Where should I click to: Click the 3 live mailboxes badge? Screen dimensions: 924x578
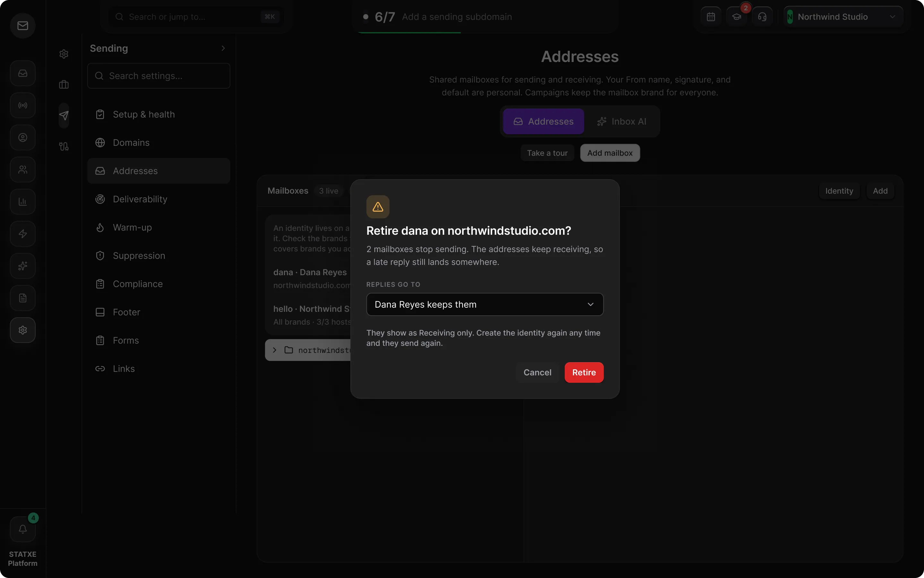pyautogui.click(x=328, y=191)
